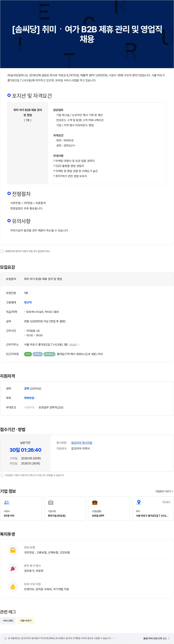This screenshot has height=644, width=174.
Task: Click the 벤처기업 (비상장) card text
Action: pos(57,516)
